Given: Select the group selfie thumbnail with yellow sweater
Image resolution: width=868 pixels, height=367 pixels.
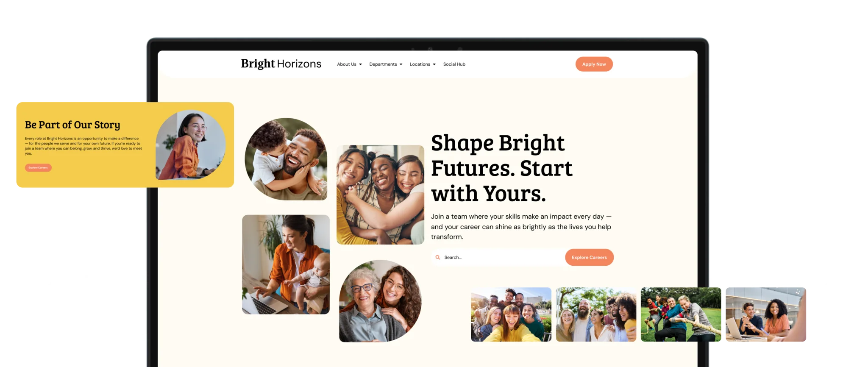Looking at the screenshot, I should point(511,314).
